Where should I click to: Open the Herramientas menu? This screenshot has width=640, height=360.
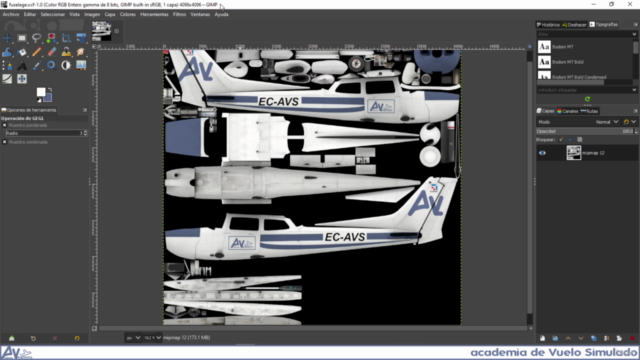pos(154,14)
